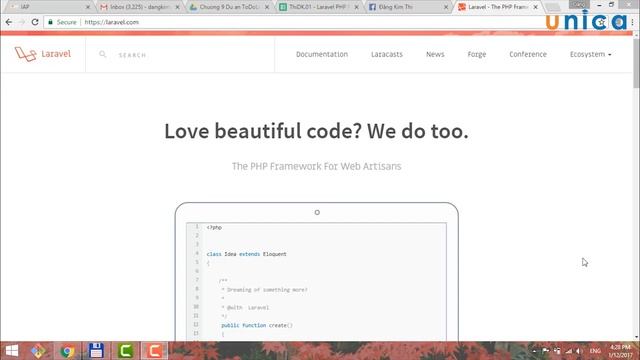Switch to the Facebook Dang Kim Thi tab
This screenshot has width=640, height=360.
(409, 7)
